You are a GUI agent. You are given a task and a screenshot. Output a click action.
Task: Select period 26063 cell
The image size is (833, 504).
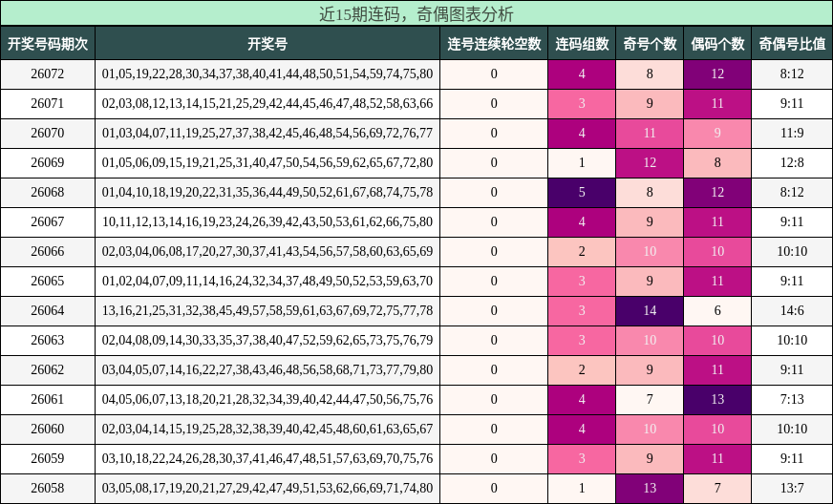click(48, 341)
